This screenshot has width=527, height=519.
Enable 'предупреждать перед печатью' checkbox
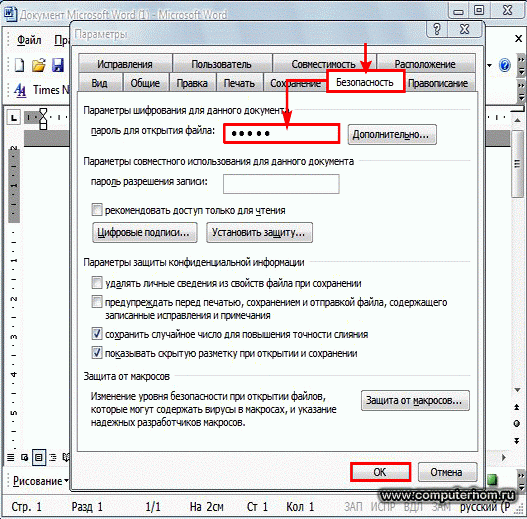[97, 302]
